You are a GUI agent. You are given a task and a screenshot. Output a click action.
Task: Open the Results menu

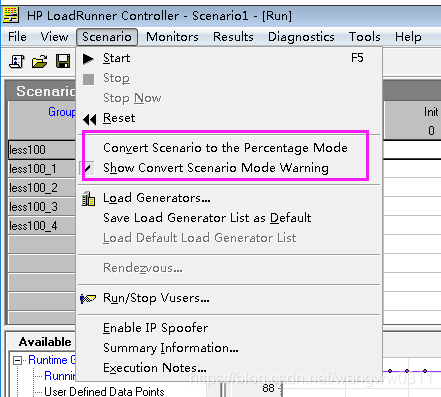pyautogui.click(x=233, y=37)
